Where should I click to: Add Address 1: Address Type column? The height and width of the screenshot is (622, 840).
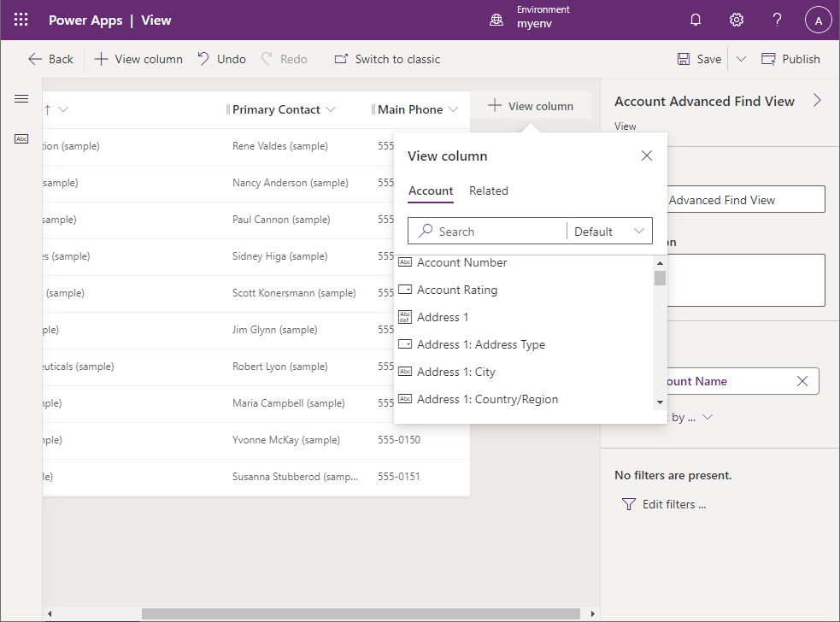(480, 344)
